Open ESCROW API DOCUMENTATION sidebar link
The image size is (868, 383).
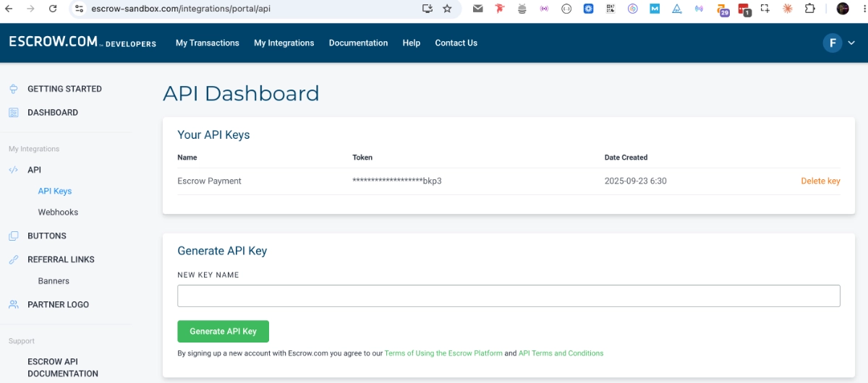pos(63,368)
